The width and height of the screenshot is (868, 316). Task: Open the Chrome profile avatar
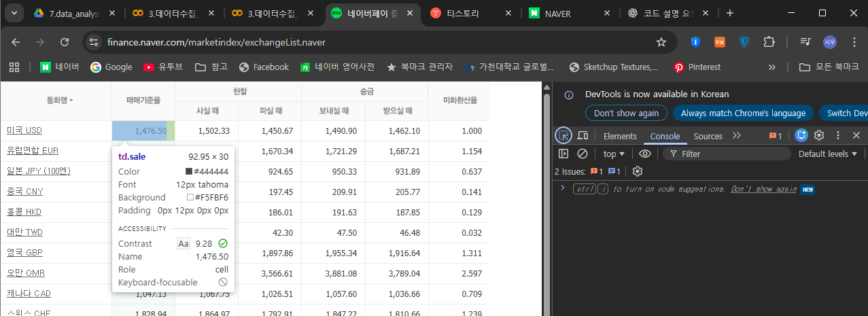point(830,42)
